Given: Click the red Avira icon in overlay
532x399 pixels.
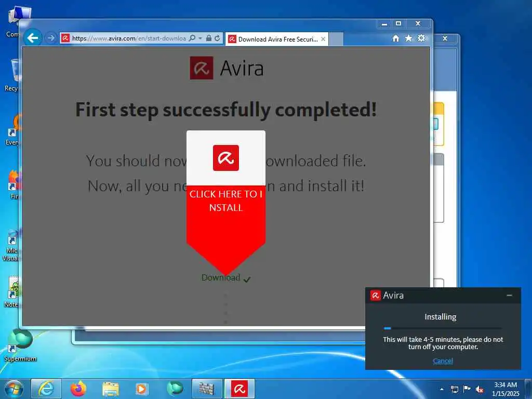Looking at the screenshot, I should pos(226,158).
